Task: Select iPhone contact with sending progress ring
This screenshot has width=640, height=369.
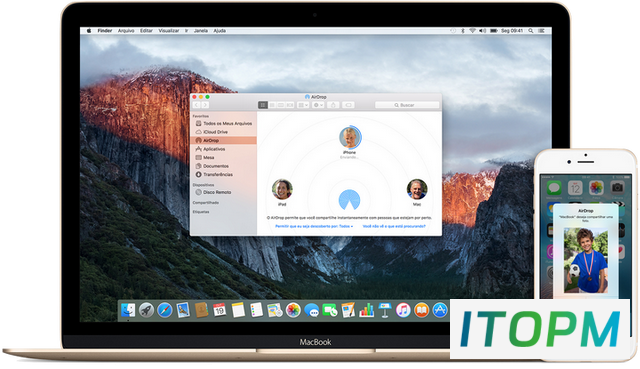Action: 350,138
